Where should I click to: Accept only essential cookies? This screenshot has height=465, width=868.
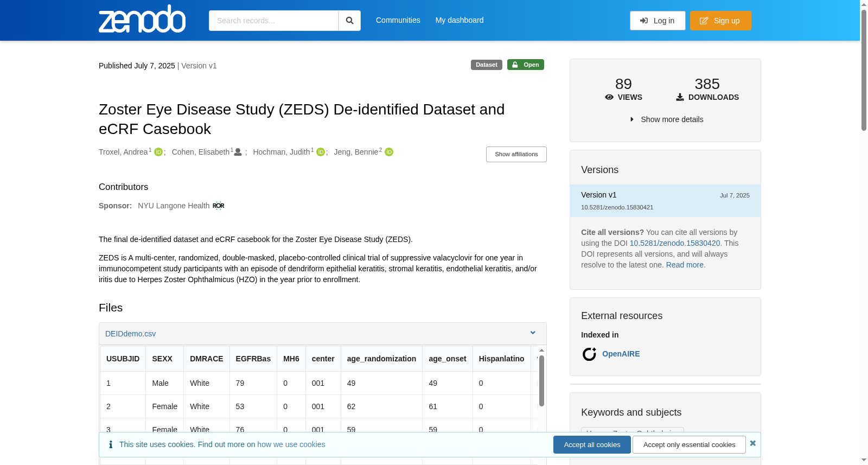click(x=689, y=444)
